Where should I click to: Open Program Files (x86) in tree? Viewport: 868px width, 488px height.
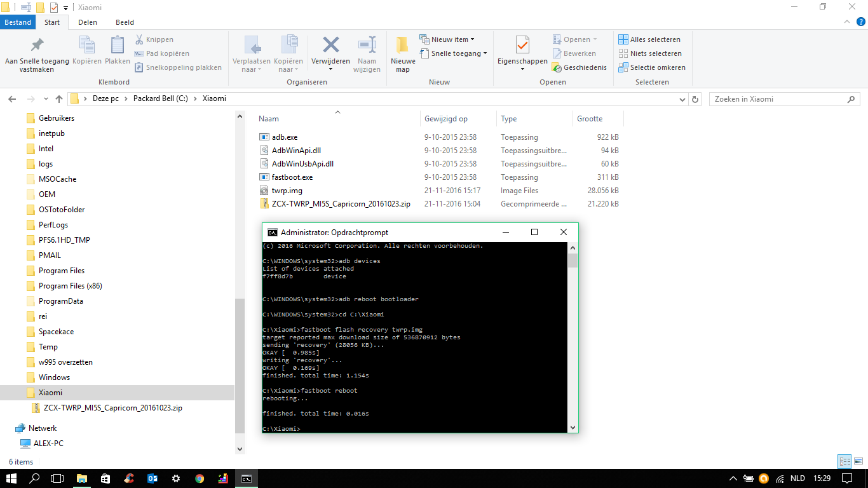70,286
